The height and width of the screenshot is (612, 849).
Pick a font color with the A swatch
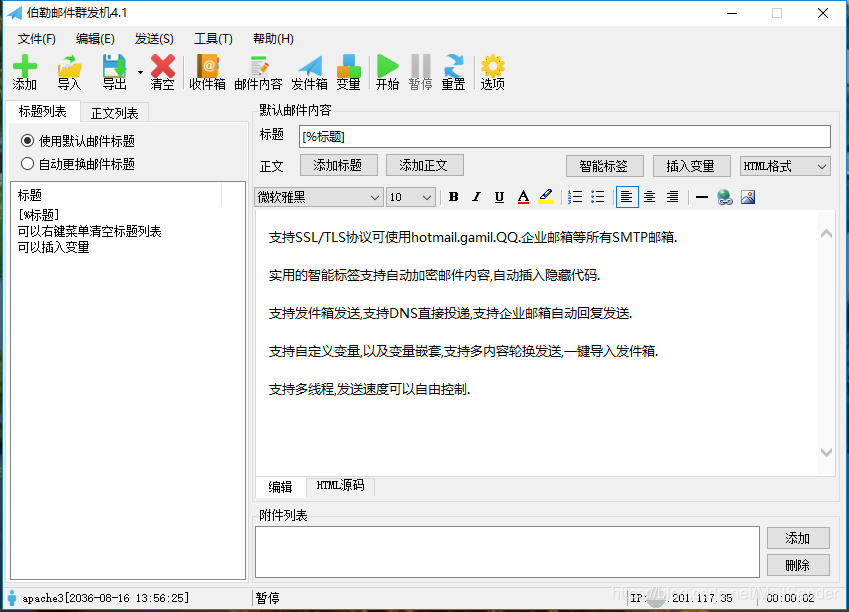click(x=523, y=197)
